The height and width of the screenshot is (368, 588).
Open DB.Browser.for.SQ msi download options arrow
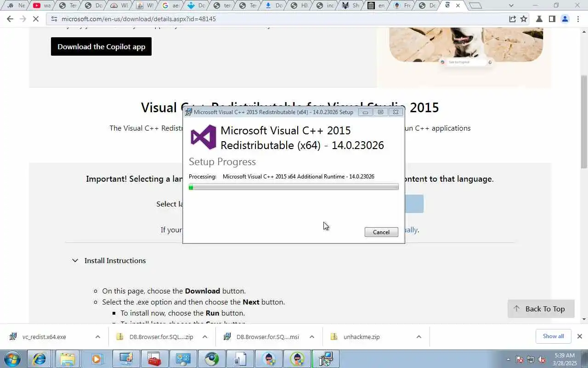tap(311, 337)
